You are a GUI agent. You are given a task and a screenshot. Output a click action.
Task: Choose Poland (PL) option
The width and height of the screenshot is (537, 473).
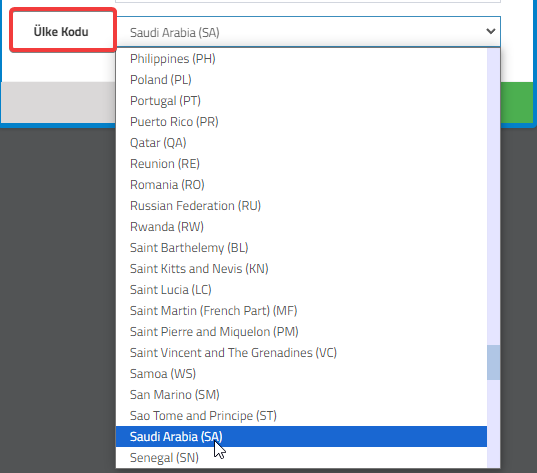point(301,80)
